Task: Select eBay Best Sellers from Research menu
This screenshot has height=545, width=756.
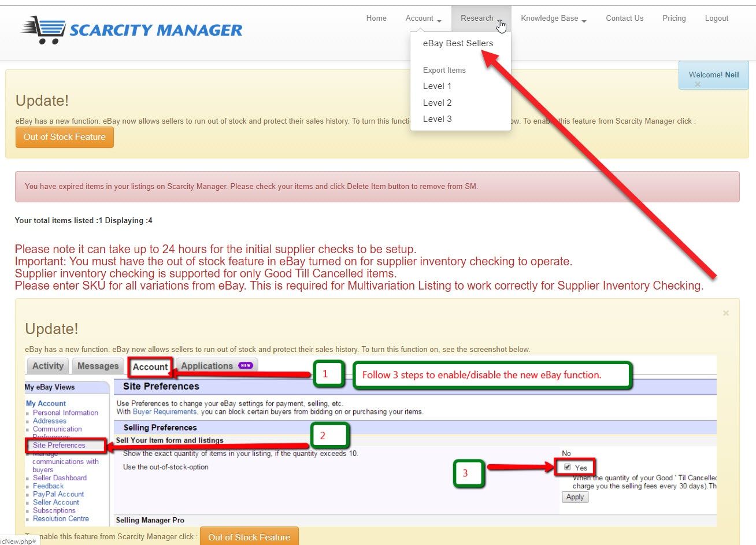Action: point(458,43)
